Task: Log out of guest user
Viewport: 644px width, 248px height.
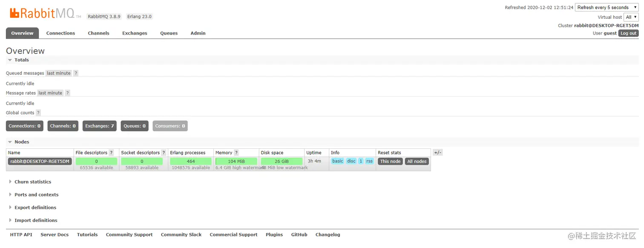Action: pos(628,33)
